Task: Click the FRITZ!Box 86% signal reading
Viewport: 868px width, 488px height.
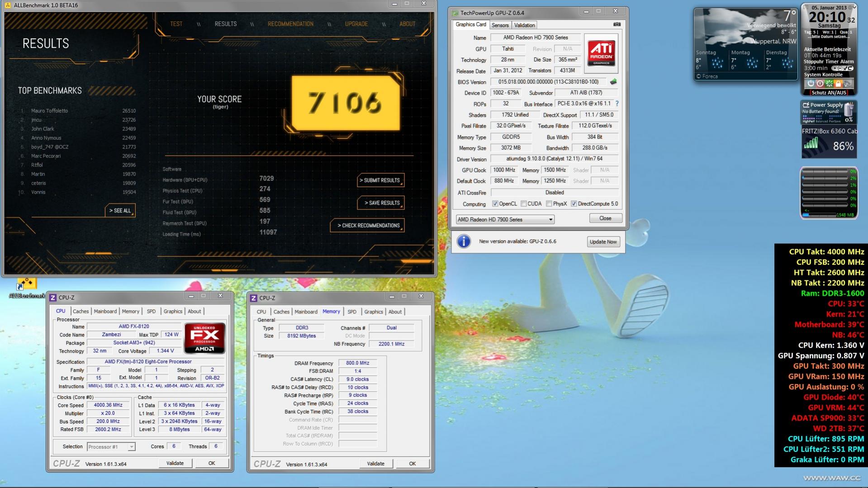Action: [x=843, y=146]
